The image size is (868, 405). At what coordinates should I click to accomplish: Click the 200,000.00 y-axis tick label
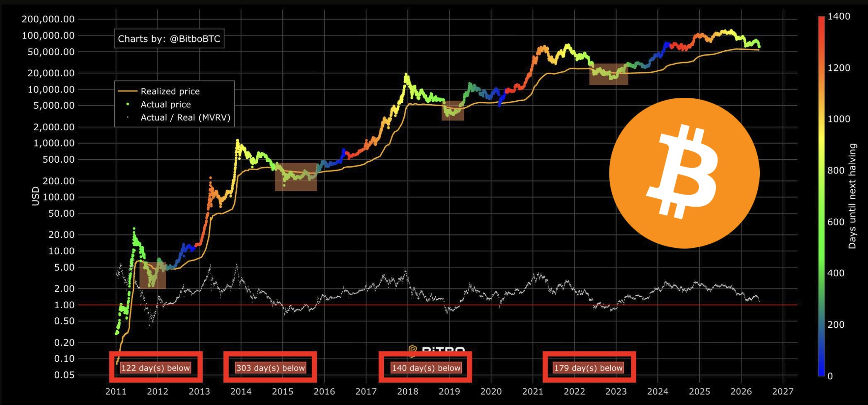48,19
